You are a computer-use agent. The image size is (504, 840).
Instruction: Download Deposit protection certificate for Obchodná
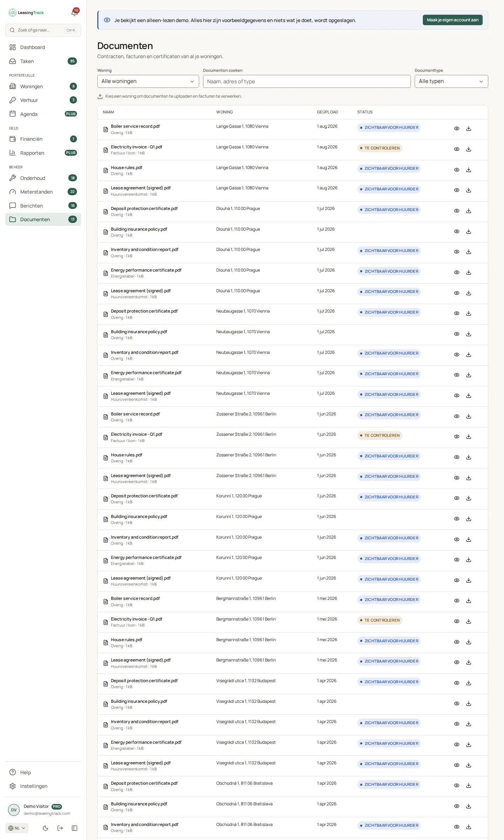[469, 785]
